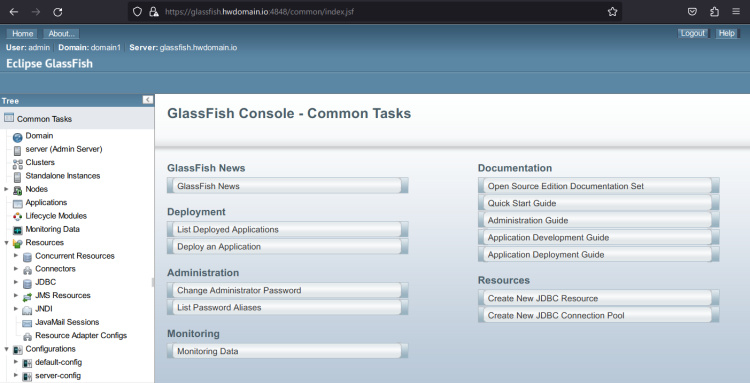
Task: Open the browser hamburger menu
Action: coord(736,12)
